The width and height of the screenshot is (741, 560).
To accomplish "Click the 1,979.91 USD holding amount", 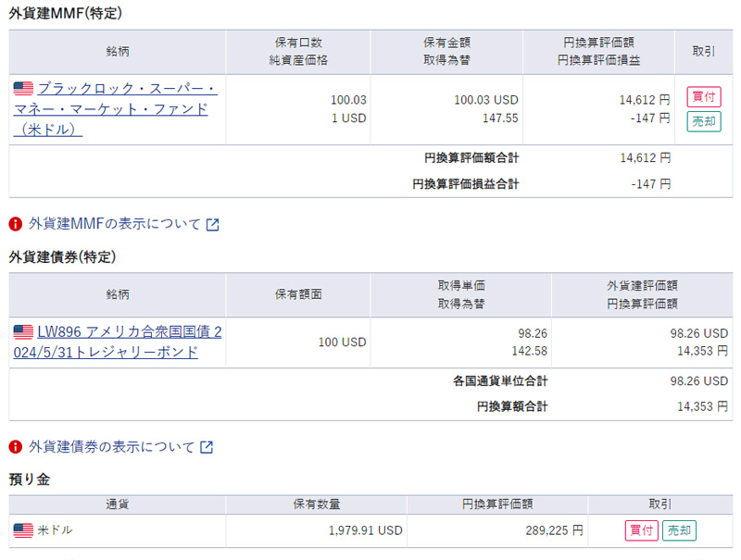I will coord(365,530).
